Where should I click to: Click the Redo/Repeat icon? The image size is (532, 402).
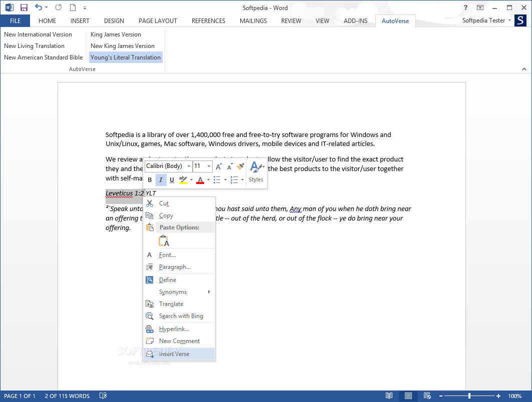pos(59,7)
